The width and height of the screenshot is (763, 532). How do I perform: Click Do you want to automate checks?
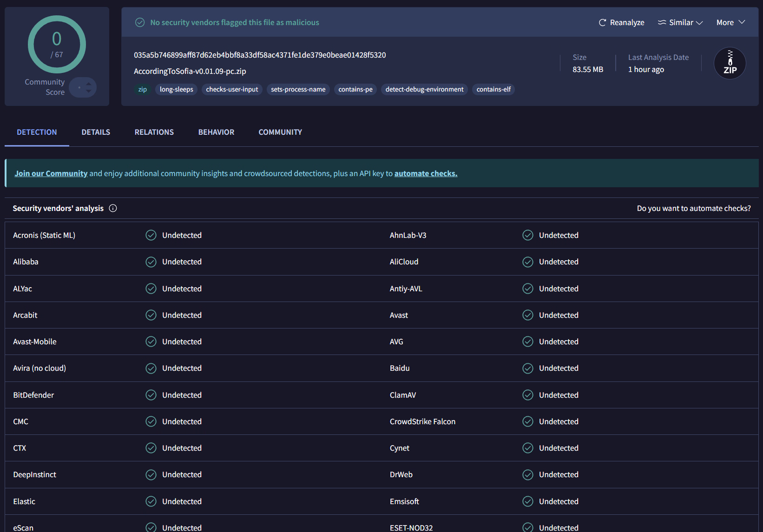[693, 208]
